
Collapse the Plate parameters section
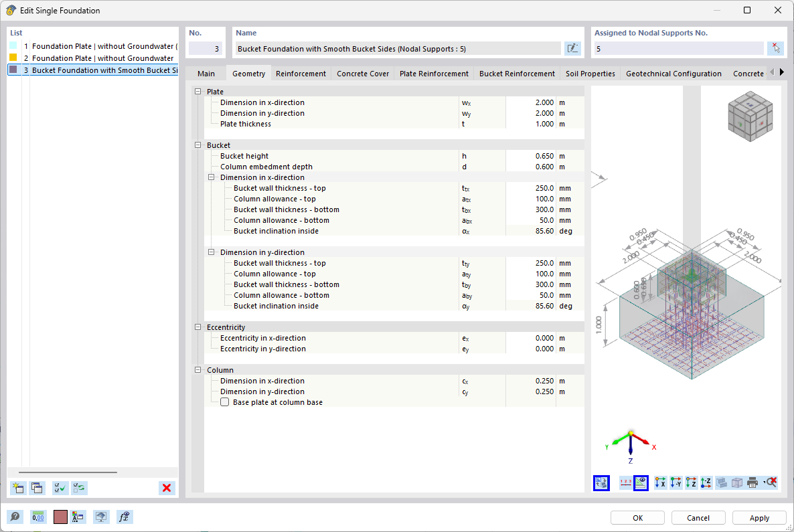click(x=197, y=91)
